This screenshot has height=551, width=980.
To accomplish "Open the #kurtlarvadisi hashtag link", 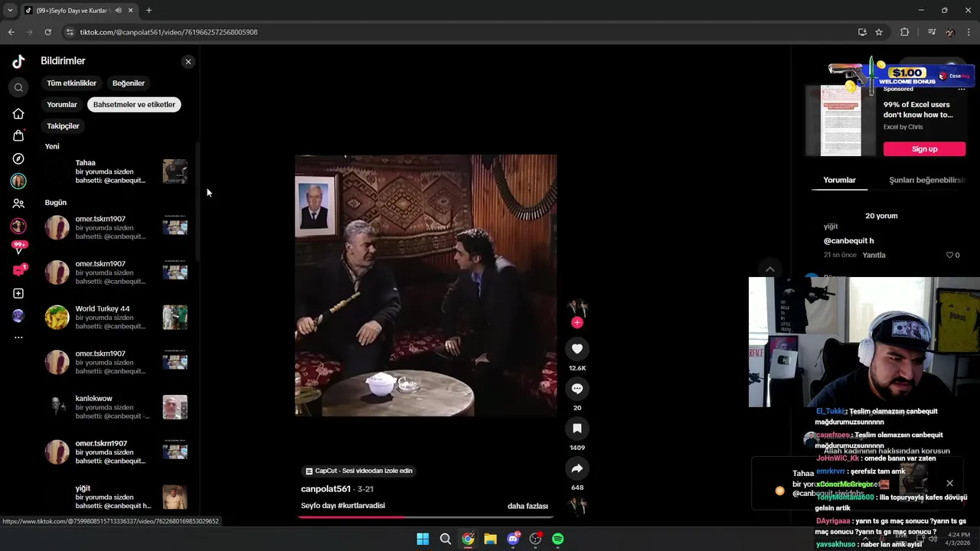I will (361, 506).
